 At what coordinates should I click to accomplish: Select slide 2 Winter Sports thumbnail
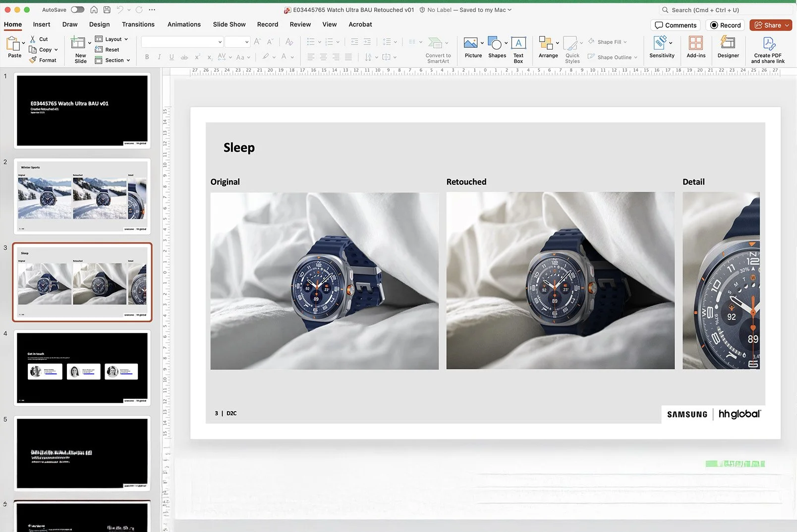pos(82,196)
